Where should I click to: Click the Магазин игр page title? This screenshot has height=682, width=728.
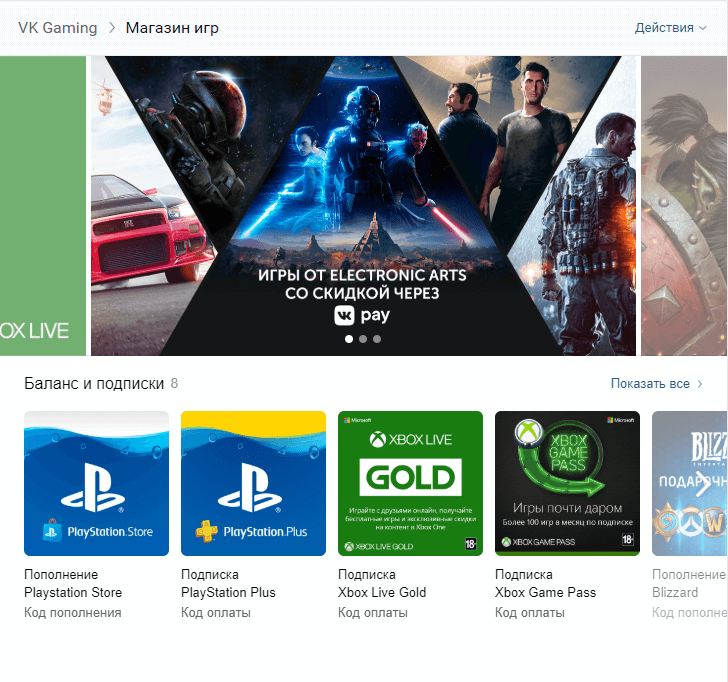click(172, 28)
